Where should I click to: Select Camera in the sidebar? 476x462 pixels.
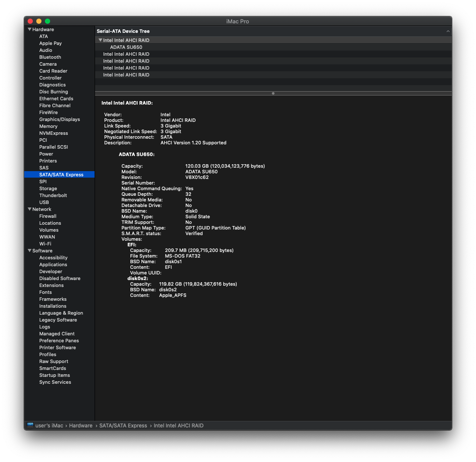coord(48,64)
